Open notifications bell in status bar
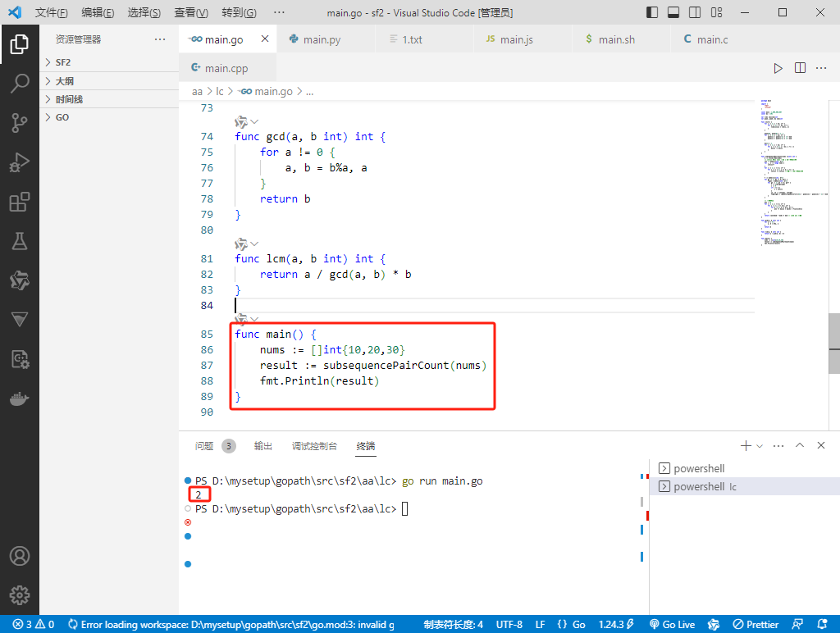Screen dimensions: 840x633 [822, 624]
